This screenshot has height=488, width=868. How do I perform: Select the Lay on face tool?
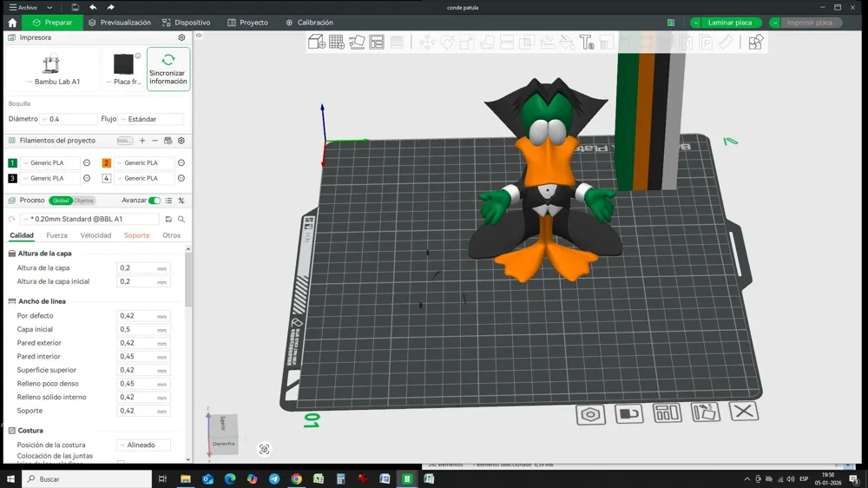coord(487,42)
